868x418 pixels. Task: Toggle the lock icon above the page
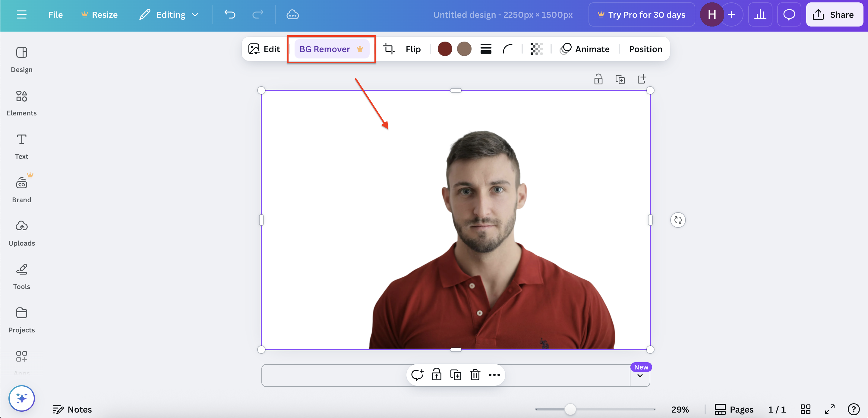click(598, 80)
